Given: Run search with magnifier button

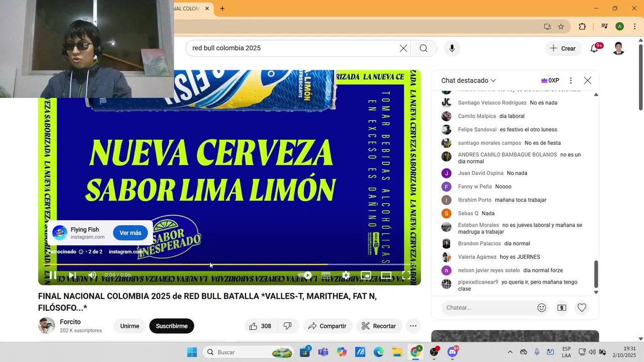Looking at the screenshot, I should (x=424, y=48).
